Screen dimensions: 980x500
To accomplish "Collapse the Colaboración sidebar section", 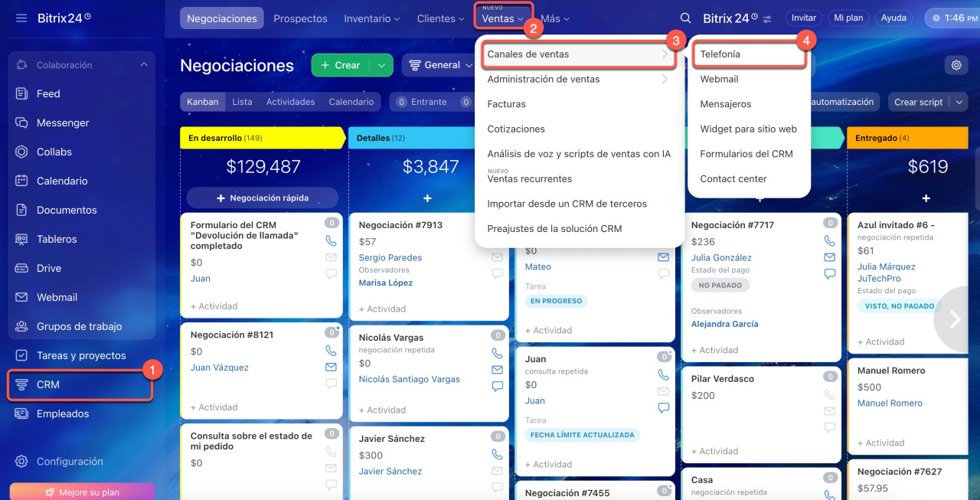I will (x=144, y=65).
